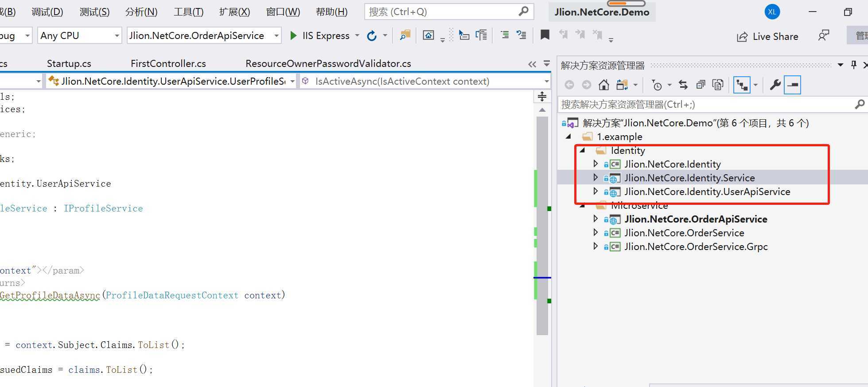Click the tab scroll left chevrons

(x=532, y=64)
